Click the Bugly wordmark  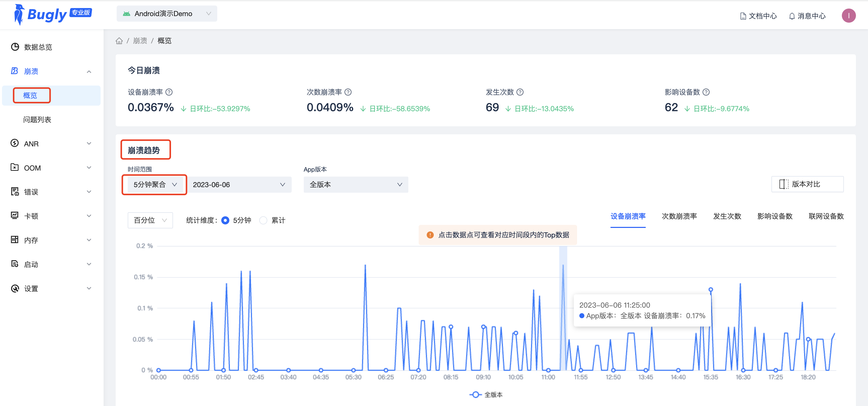point(47,15)
